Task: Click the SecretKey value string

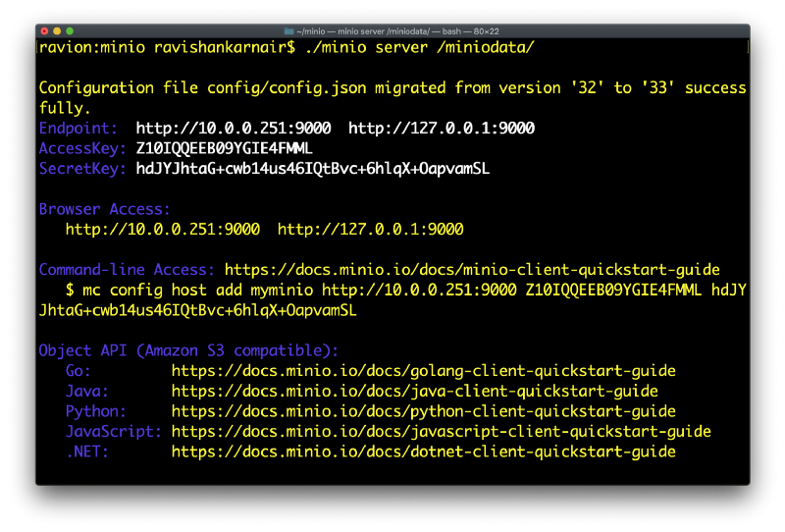Action: pos(312,169)
